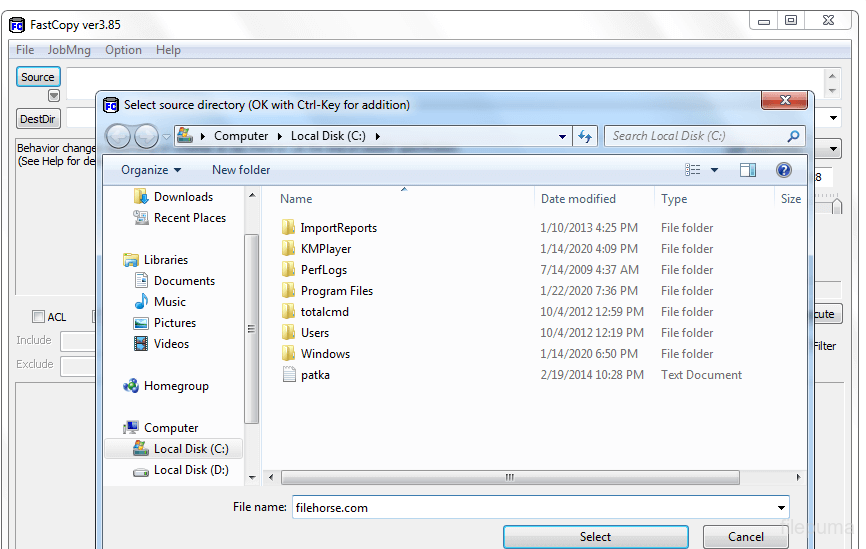
Task: Open the Help menu in FastCopy
Action: click(x=168, y=50)
